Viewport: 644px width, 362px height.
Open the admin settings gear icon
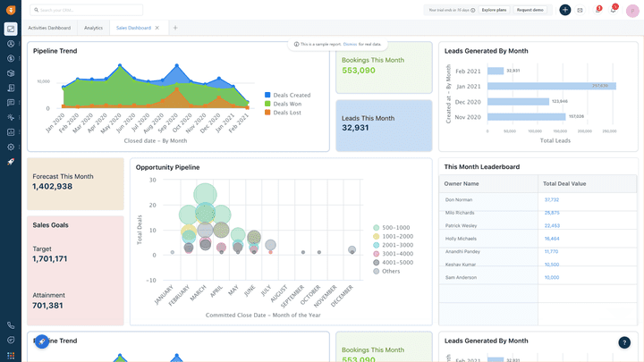point(11,147)
